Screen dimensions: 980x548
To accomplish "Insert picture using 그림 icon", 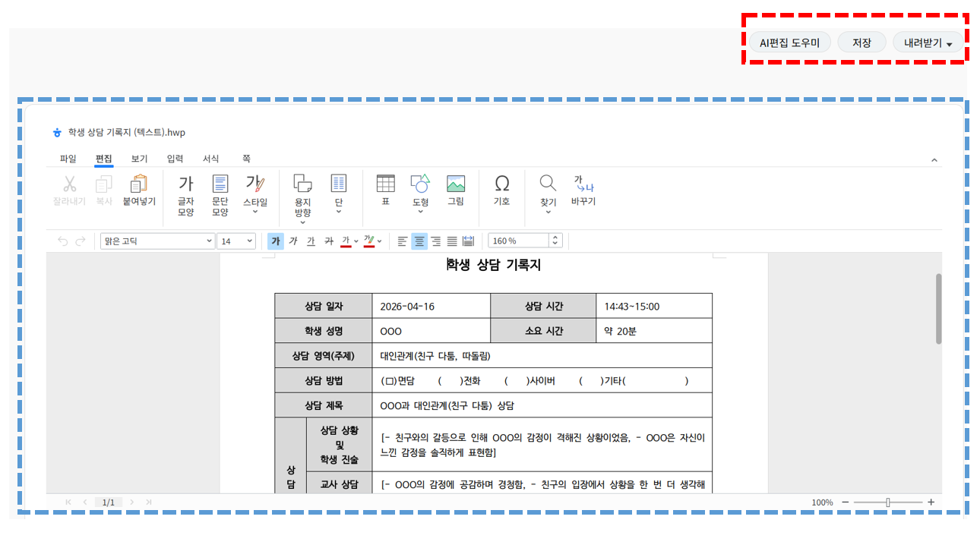I will coord(456,190).
